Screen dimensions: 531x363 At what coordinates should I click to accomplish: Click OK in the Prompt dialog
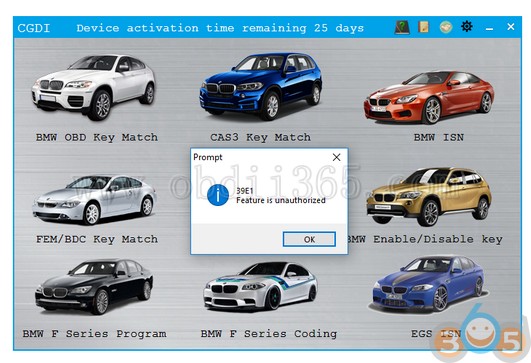(309, 239)
